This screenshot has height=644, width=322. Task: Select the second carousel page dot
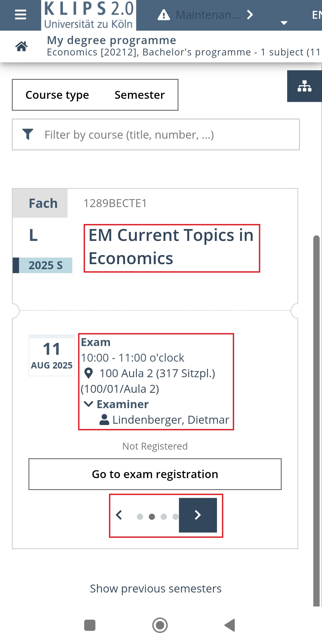point(152,517)
